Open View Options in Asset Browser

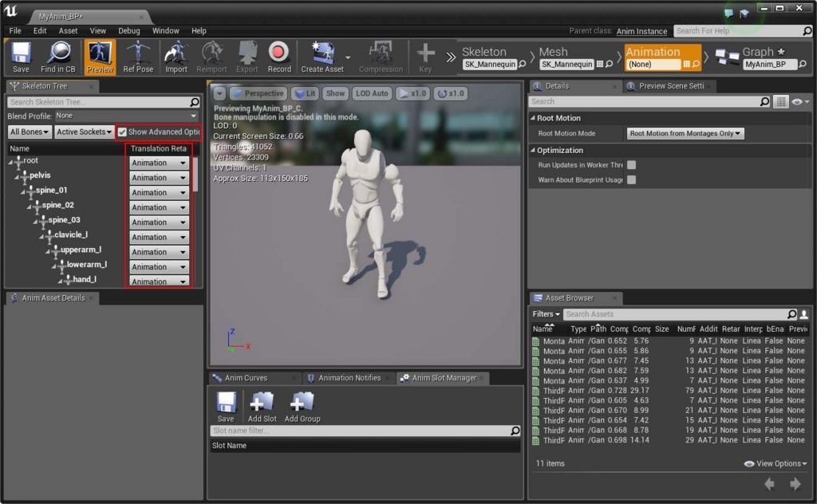(775, 463)
